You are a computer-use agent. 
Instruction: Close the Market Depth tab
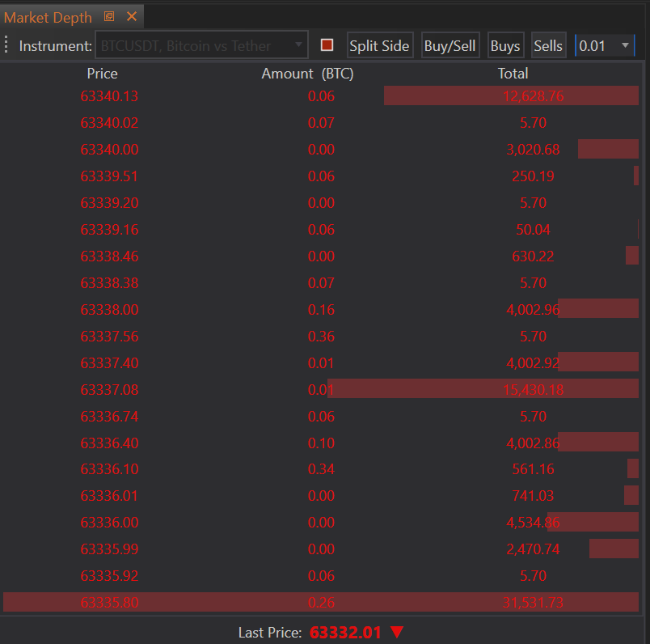[132, 17]
